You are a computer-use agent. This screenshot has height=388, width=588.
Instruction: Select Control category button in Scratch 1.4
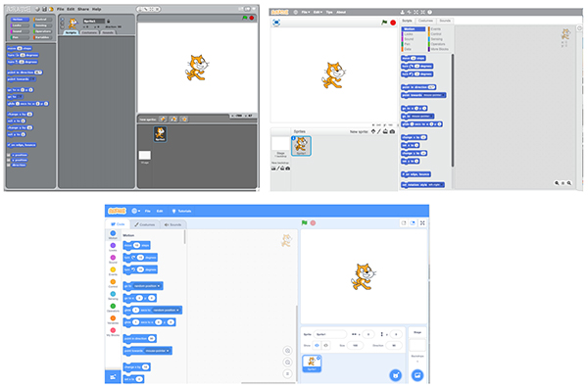coord(42,20)
